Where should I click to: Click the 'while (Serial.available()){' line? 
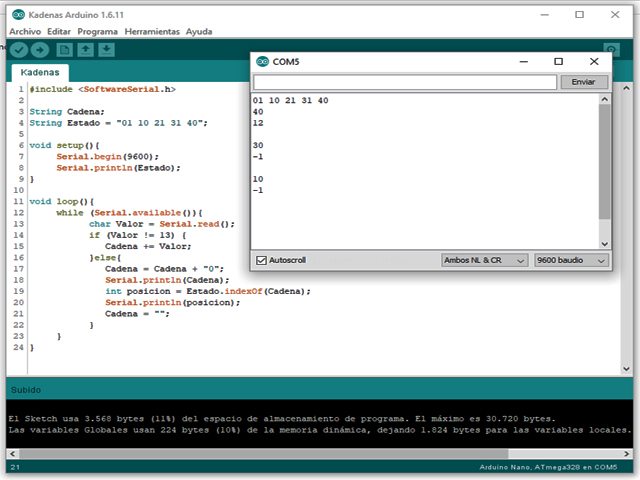click(x=129, y=213)
